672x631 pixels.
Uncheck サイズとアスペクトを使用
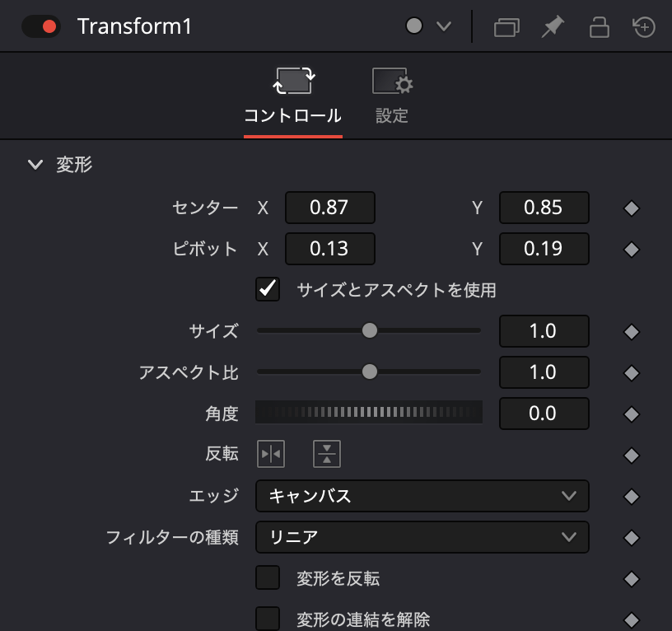point(267,290)
